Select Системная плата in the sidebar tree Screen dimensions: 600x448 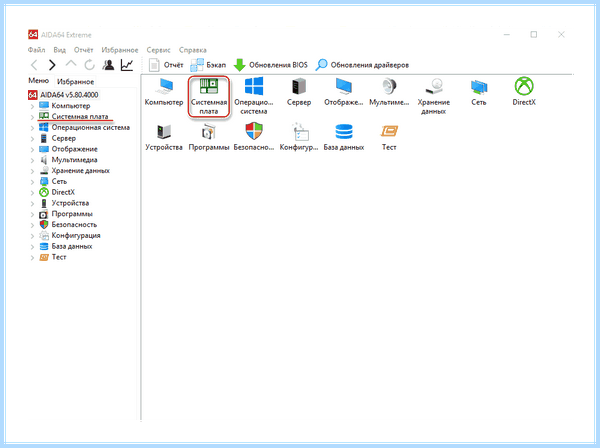click(74, 116)
